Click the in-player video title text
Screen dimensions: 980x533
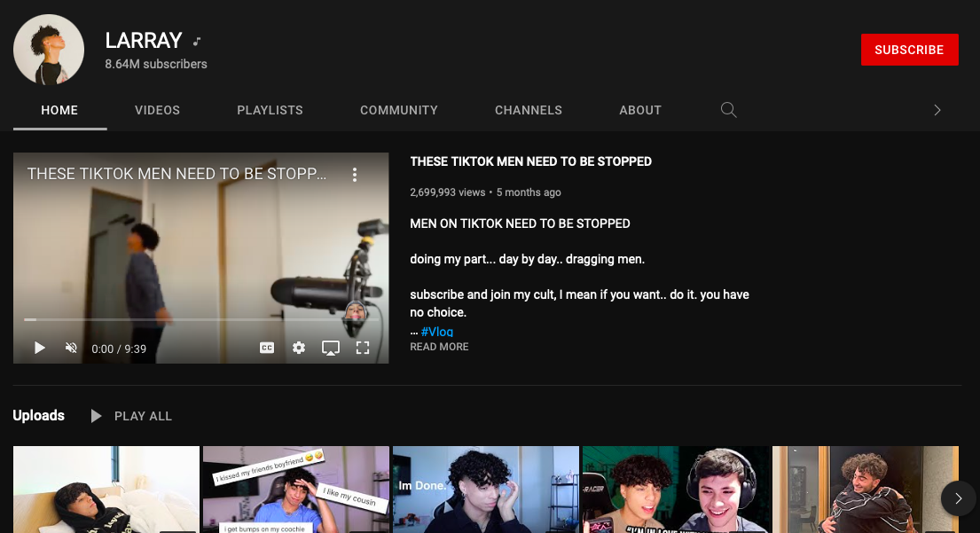[x=176, y=174]
